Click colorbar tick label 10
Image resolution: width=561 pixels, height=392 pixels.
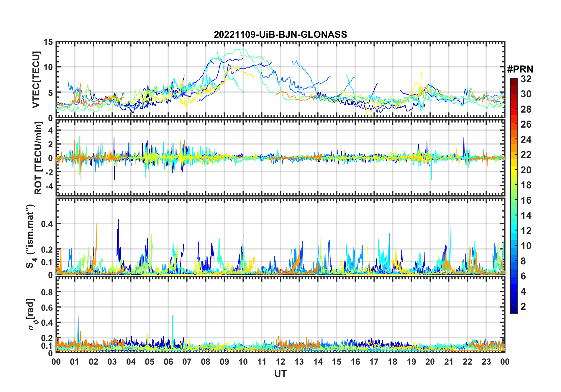[x=526, y=246]
